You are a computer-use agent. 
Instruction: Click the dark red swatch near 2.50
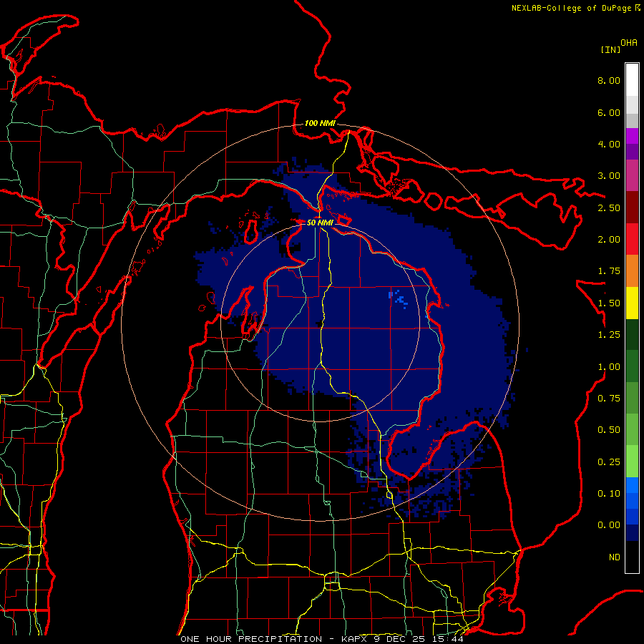(x=632, y=208)
